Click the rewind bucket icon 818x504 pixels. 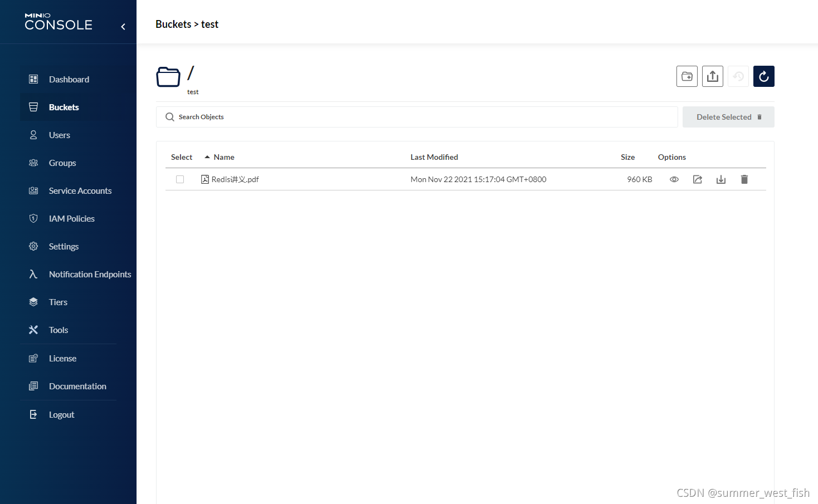click(738, 76)
